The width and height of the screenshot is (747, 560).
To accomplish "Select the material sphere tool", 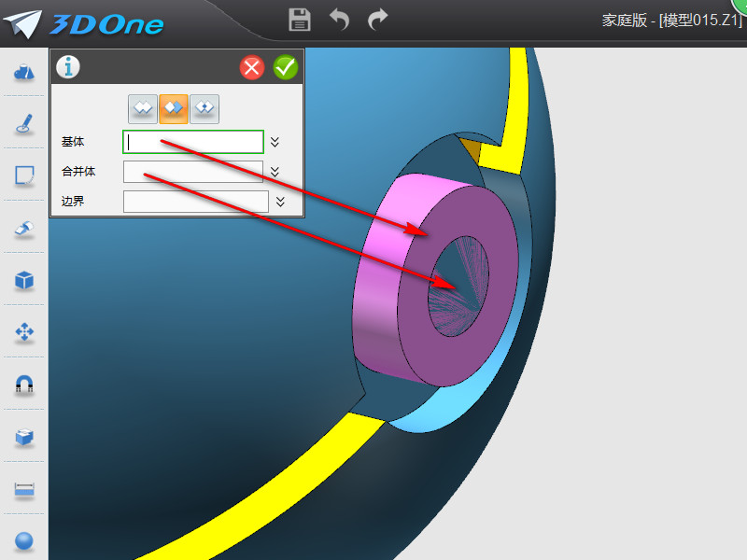I will click(23, 540).
